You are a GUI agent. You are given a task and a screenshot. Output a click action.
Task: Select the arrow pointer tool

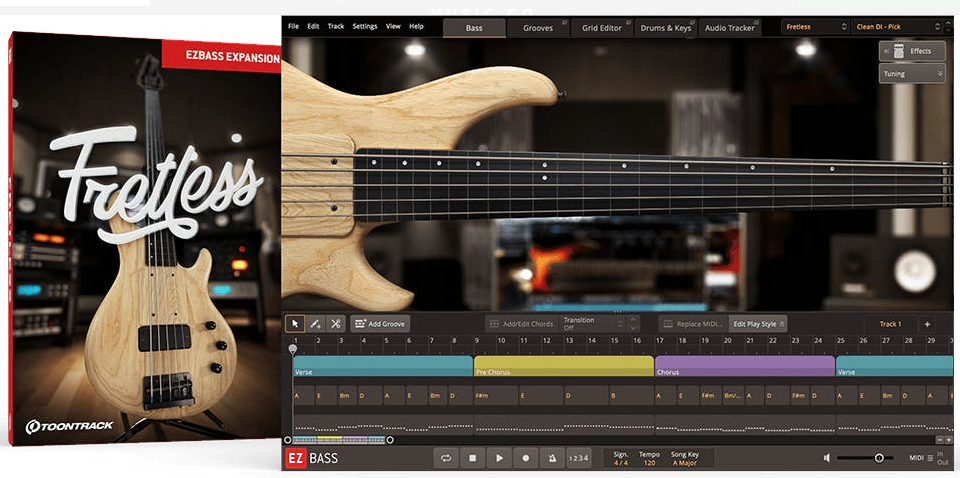[x=296, y=324]
